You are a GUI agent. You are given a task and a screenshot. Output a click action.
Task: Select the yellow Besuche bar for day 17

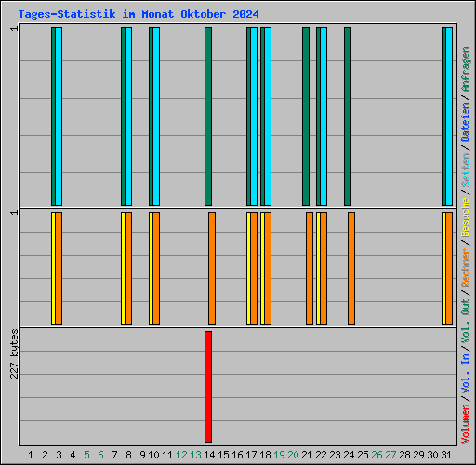(248, 269)
